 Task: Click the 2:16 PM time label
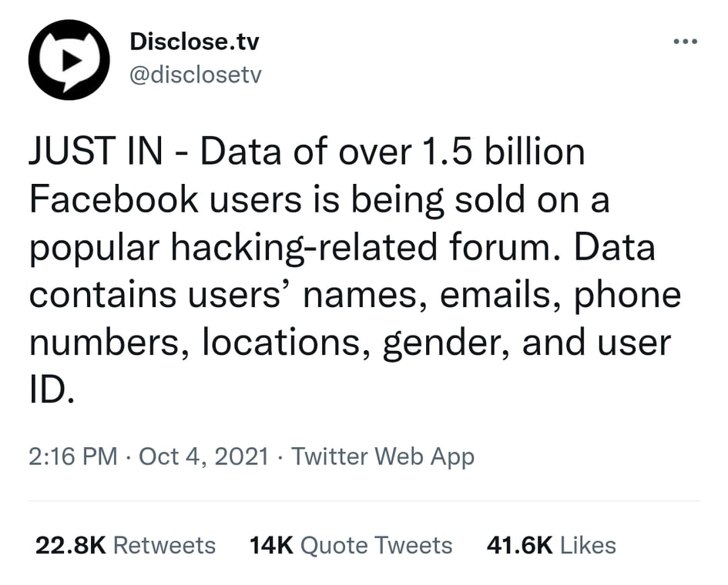pyautogui.click(x=63, y=456)
